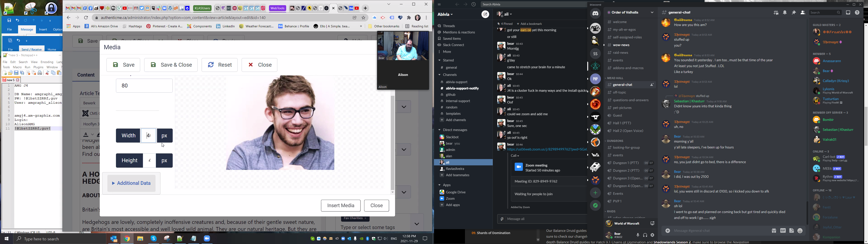This screenshot has width=868, height=244.
Task: Click Save & Close in Media dialog
Action: 171,65
